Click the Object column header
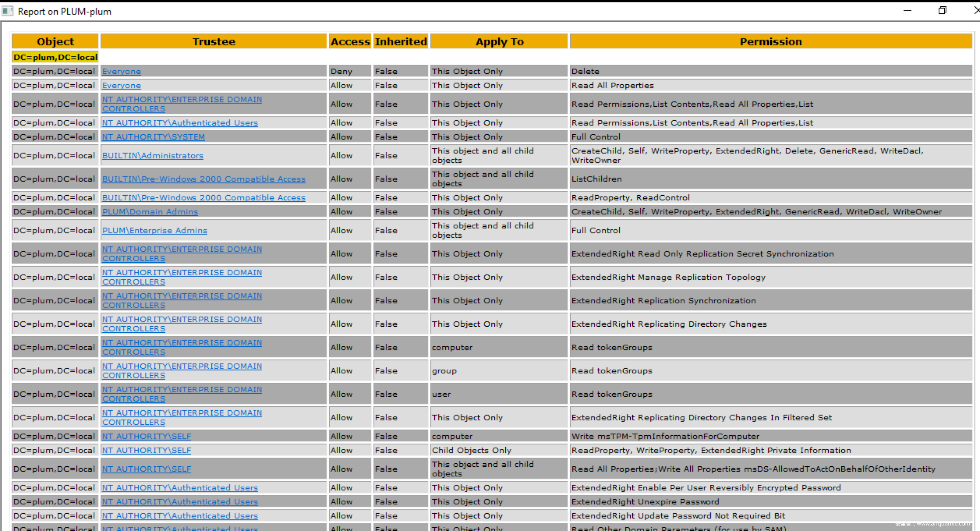The height and width of the screenshot is (531, 980). 55,42
